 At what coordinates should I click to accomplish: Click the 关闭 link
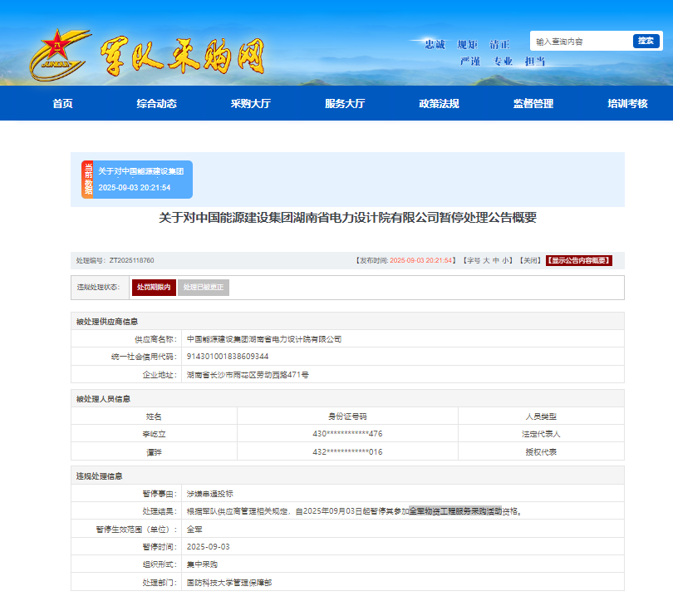tap(530, 260)
